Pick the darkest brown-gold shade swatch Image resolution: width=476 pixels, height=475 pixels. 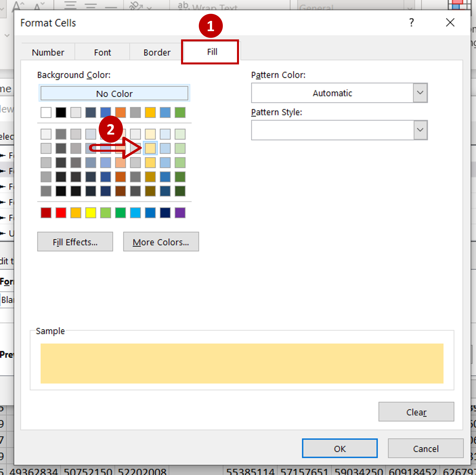point(150,191)
